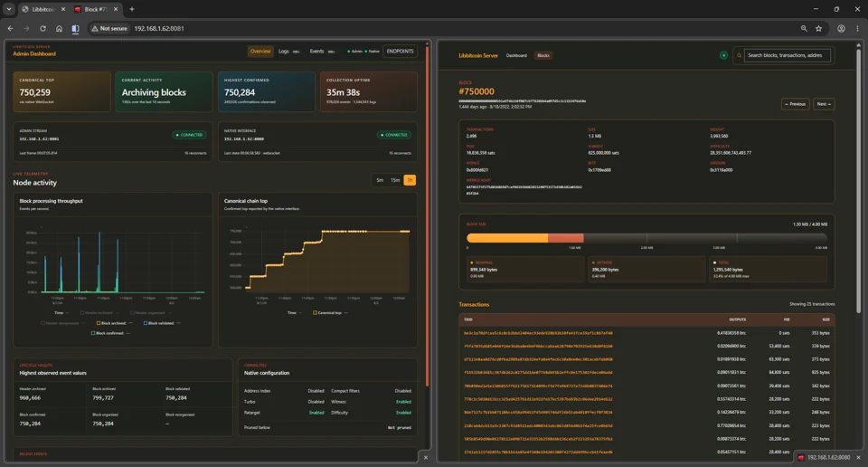Go to the Previous block
Screen dimensions: 868x467
(795, 104)
